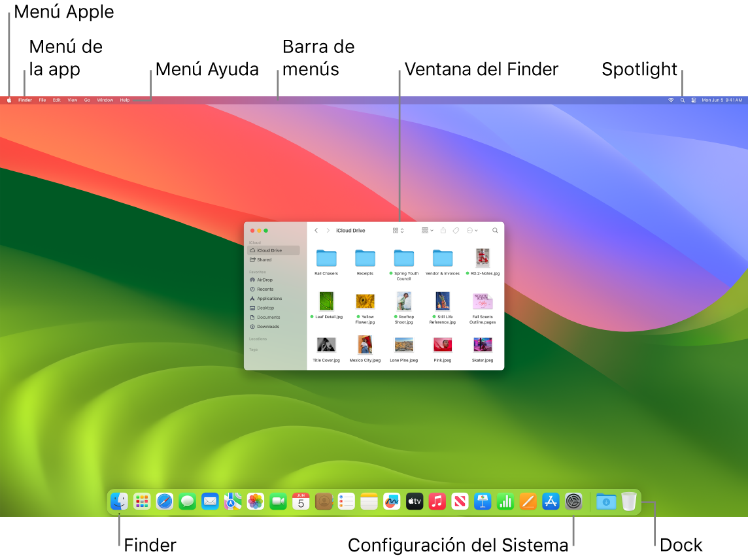Open the Messages app

187,502
